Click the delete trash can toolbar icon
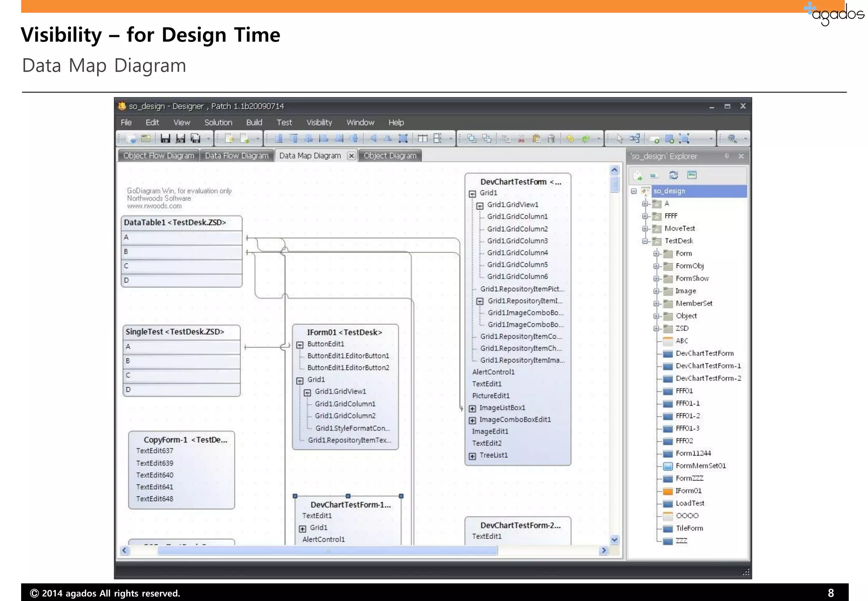 point(551,139)
